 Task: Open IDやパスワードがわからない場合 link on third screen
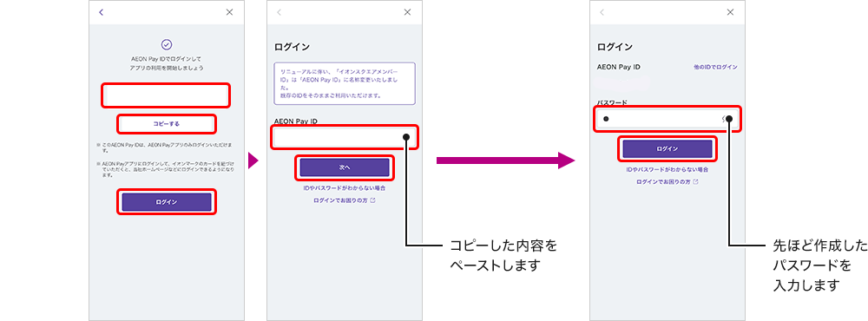pyautogui.click(x=667, y=169)
